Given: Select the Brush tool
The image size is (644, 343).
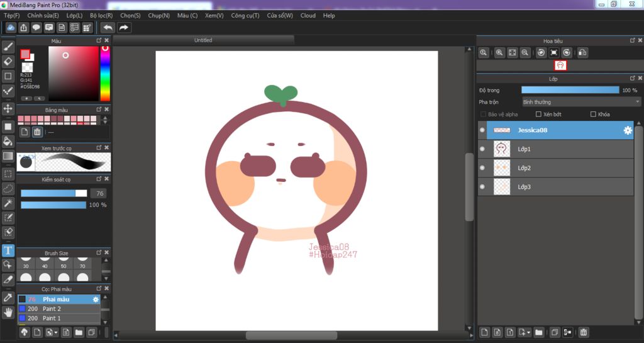Looking at the screenshot, I should click(8, 47).
